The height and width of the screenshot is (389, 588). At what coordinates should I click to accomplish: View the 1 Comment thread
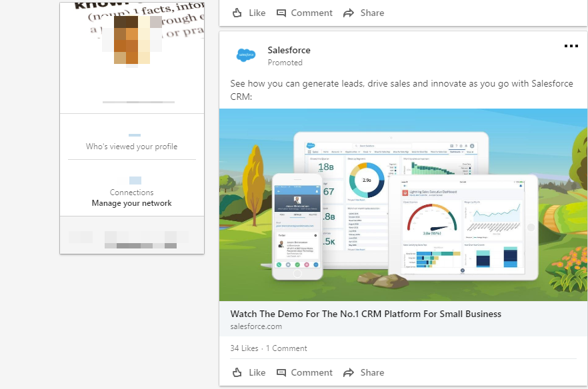(x=287, y=348)
